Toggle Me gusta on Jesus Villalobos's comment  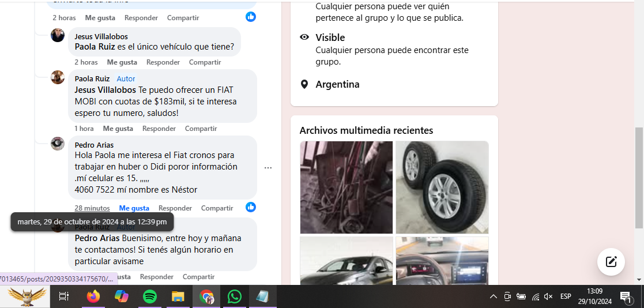pyautogui.click(x=122, y=62)
